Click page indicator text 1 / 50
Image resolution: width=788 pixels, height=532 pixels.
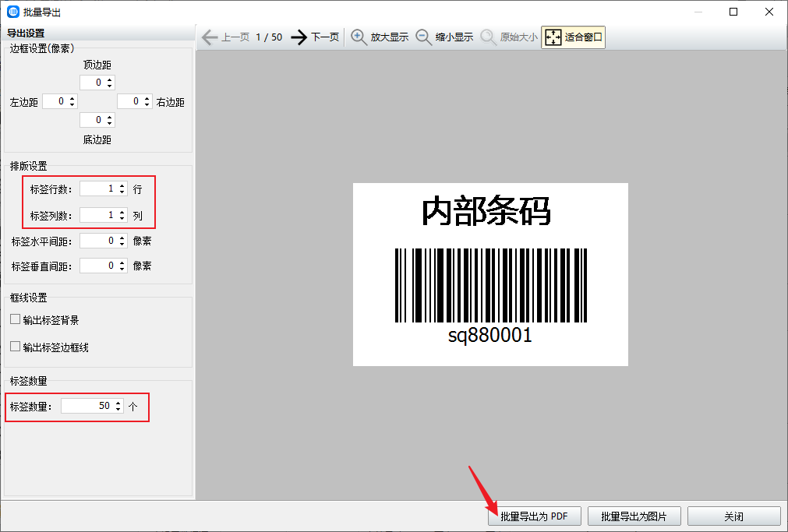tap(269, 37)
